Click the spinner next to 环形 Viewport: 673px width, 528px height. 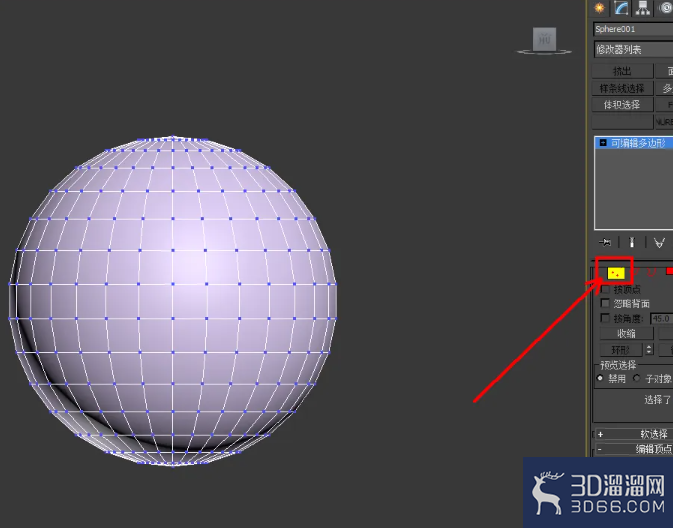(649, 350)
